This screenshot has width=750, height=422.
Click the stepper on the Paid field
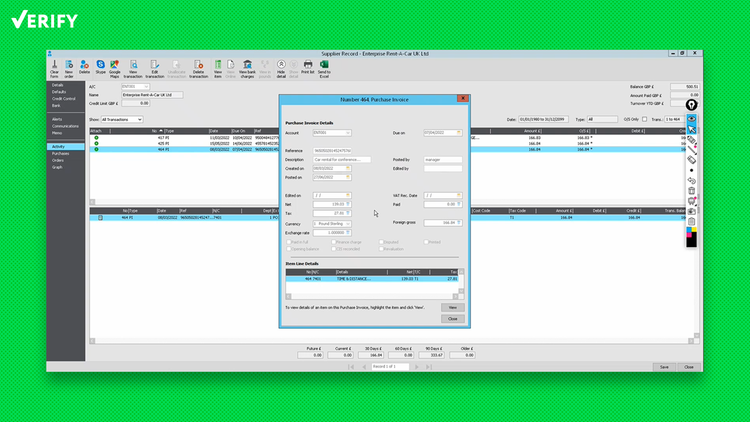459,204
